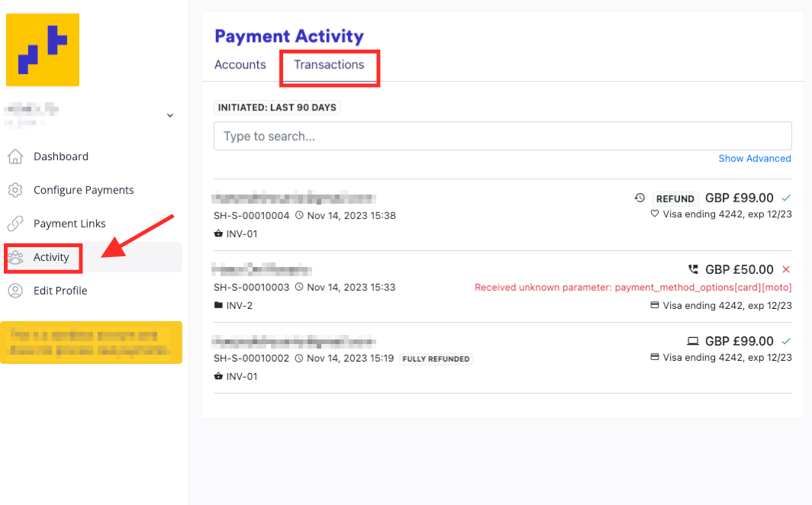Click the Payment Activity heading
The height and width of the screenshot is (505, 812).
point(289,36)
